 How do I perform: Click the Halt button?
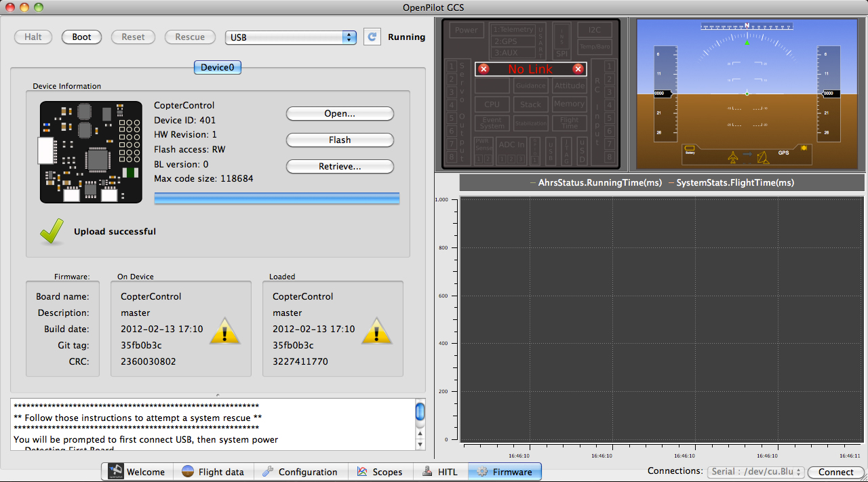tap(33, 37)
